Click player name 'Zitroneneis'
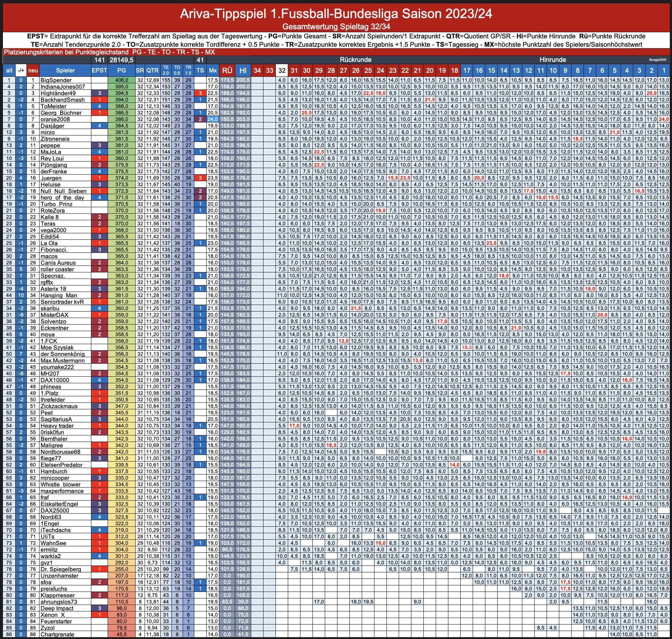The image size is (672, 639). 55,139
